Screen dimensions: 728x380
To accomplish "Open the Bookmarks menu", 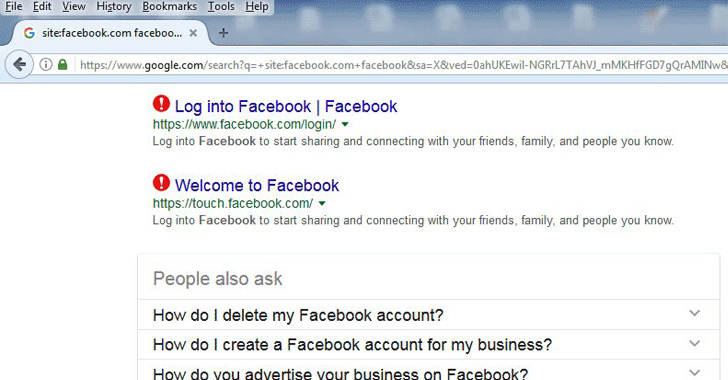I will click(169, 7).
